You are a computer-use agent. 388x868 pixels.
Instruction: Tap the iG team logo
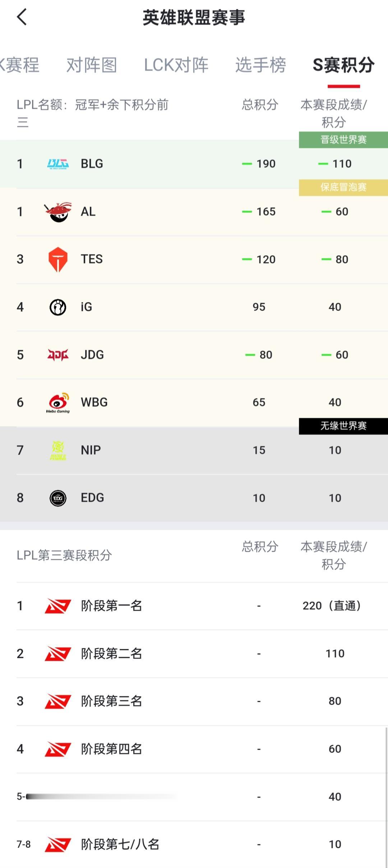[x=58, y=307]
